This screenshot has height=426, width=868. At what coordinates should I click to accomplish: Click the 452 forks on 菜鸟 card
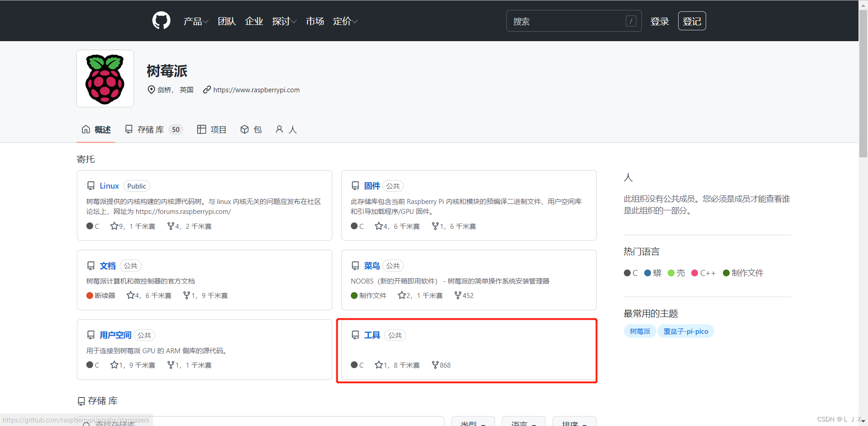(464, 296)
